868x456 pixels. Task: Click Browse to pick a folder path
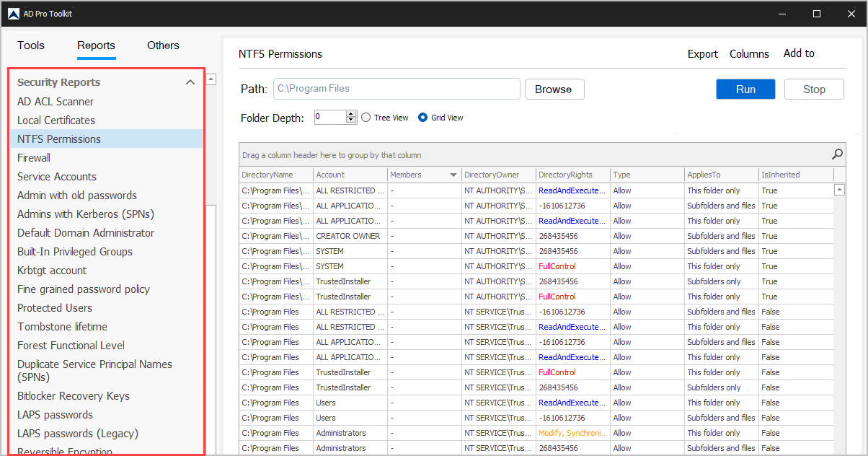(554, 89)
